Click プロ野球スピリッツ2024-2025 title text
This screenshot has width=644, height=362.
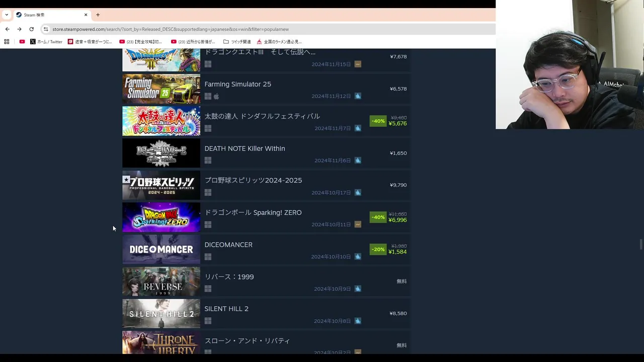[253, 180]
